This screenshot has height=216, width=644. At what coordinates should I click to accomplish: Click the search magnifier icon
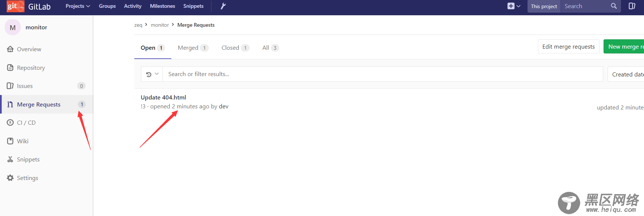pyautogui.click(x=614, y=6)
